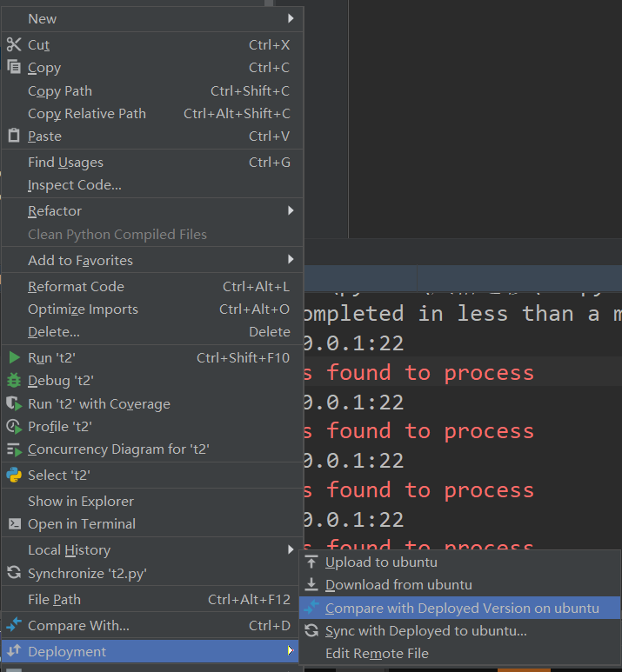Click the Download from ubuntu icon

(311, 585)
